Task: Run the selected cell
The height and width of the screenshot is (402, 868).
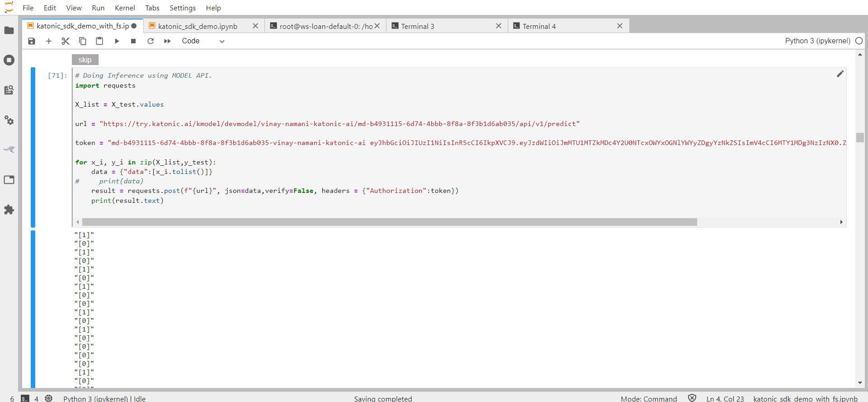Action: point(117,41)
